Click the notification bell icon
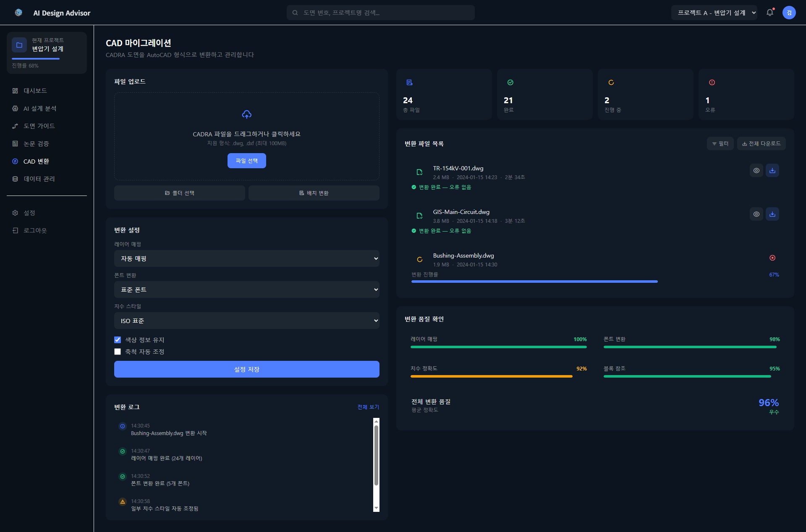 [x=769, y=13]
